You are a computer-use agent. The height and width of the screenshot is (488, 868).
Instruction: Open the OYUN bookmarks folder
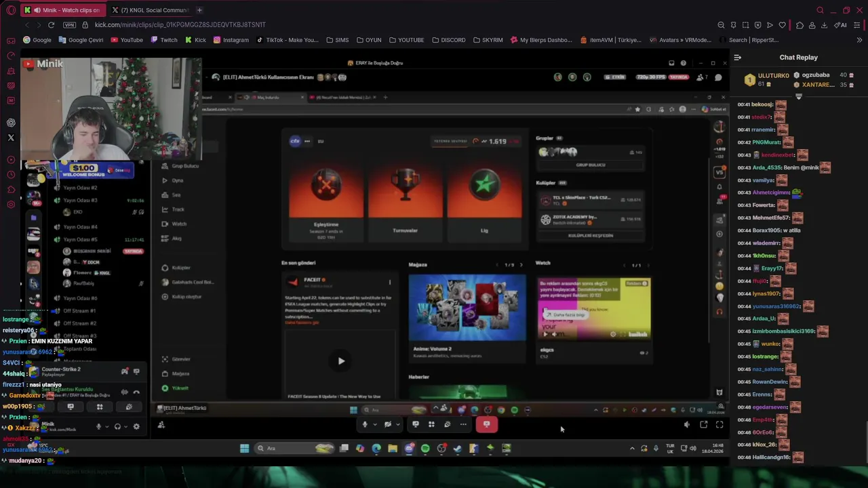(369, 40)
